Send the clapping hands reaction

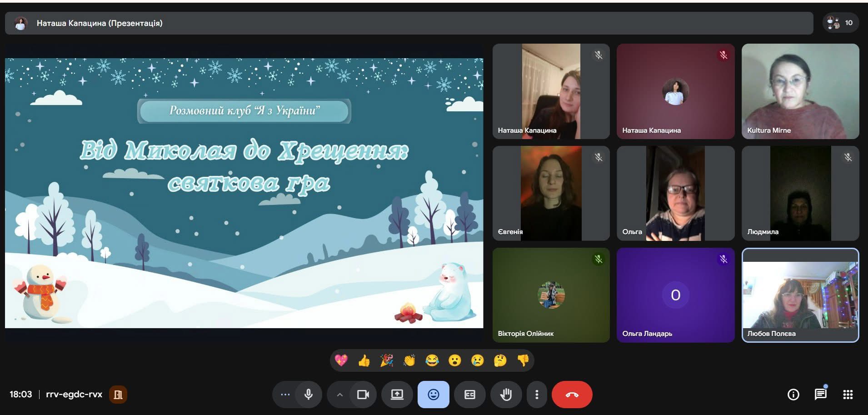point(409,360)
